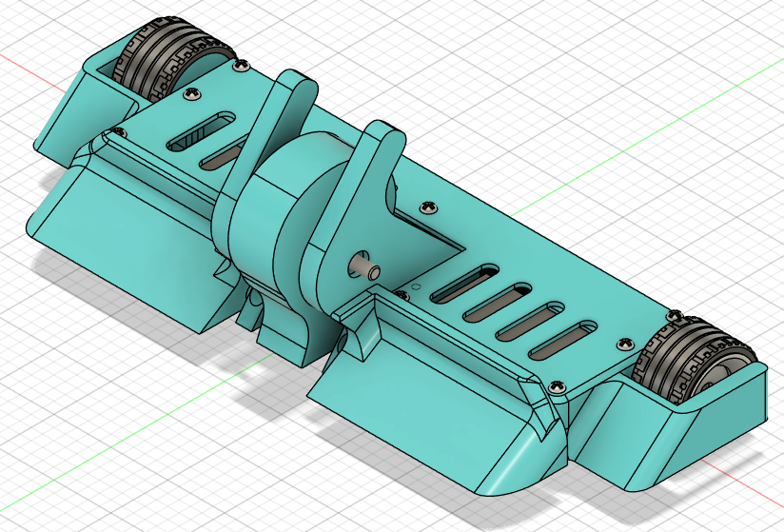Click the screw on the right plate near the bracket
This screenshot has height=532, width=784.
click(426, 206)
